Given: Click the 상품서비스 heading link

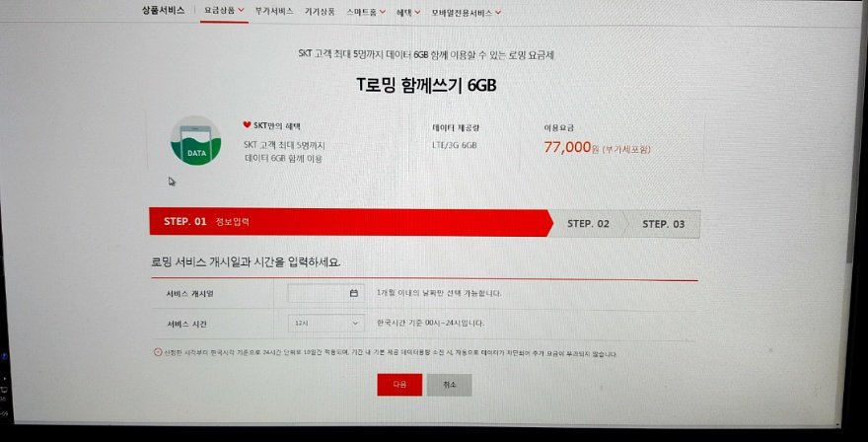Looking at the screenshot, I should [164, 10].
